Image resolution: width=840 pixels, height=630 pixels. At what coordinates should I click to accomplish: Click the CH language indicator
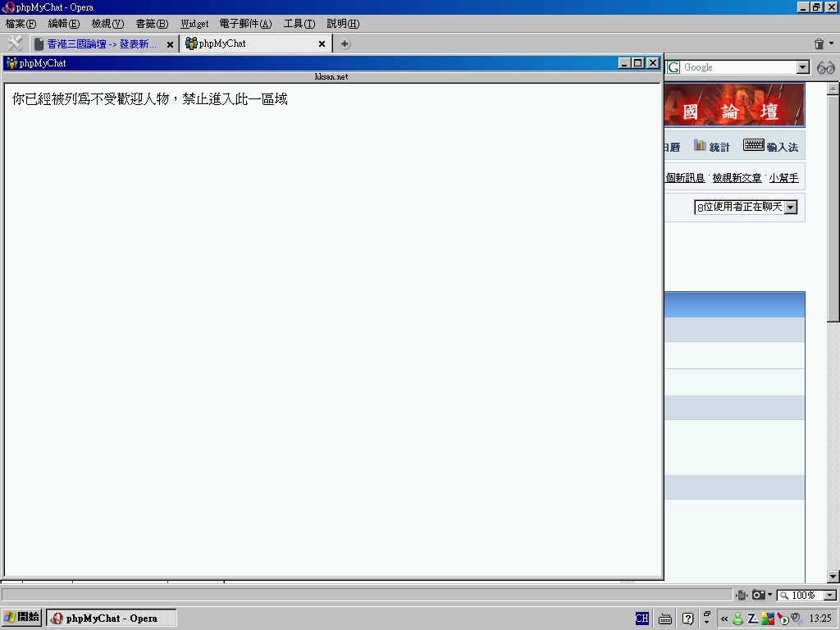641,619
